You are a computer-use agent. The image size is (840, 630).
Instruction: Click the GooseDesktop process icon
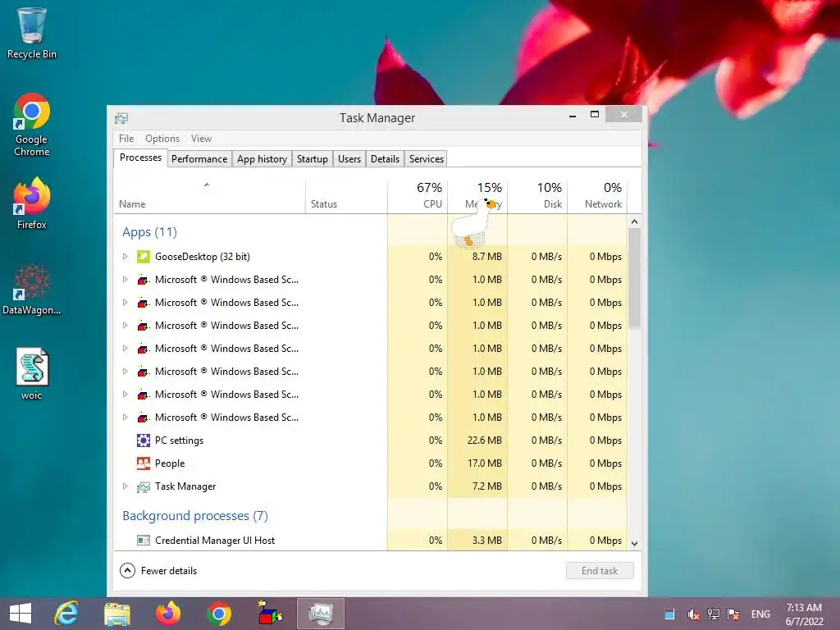[143, 257]
